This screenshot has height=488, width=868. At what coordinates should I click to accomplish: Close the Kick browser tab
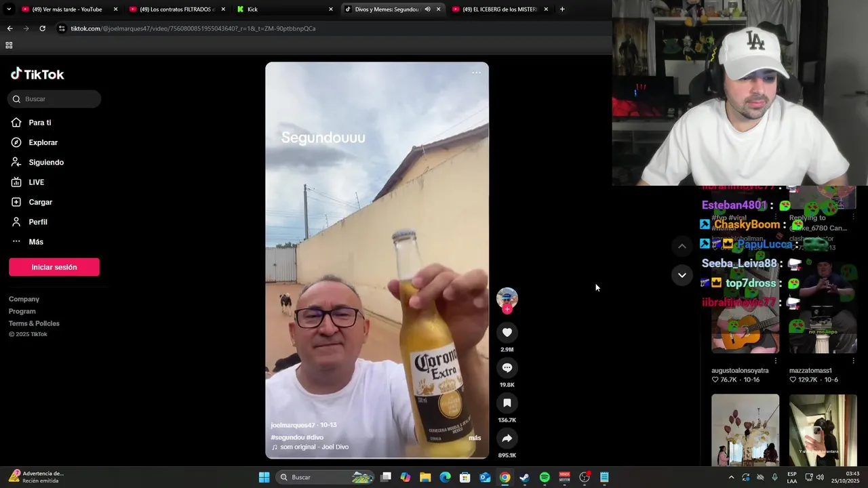(x=331, y=9)
